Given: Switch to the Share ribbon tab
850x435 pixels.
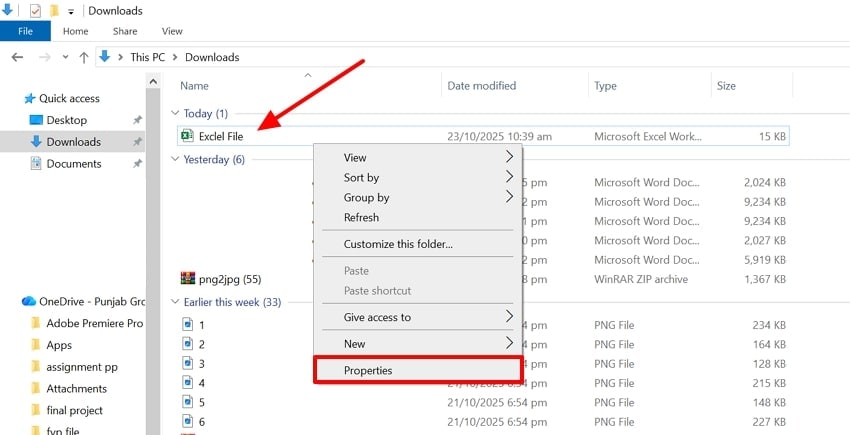Looking at the screenshot, I should (125, 31).
